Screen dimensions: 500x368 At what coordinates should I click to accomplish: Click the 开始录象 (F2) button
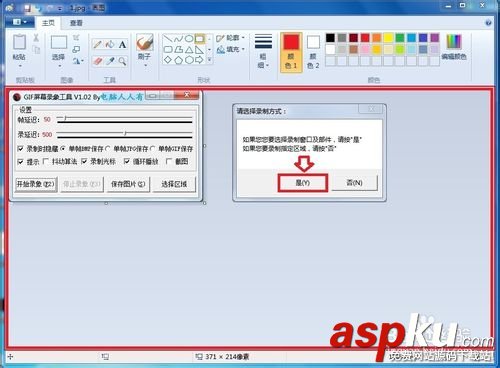point(36,184)
